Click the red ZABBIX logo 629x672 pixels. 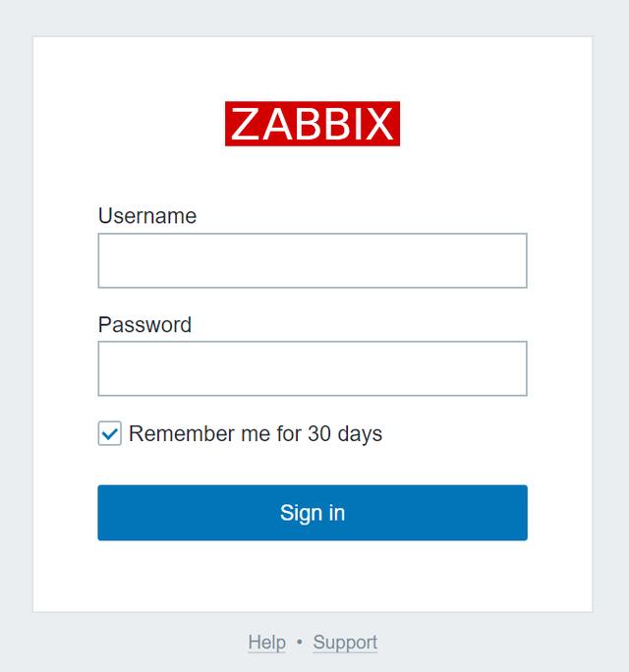coord(313,124)
